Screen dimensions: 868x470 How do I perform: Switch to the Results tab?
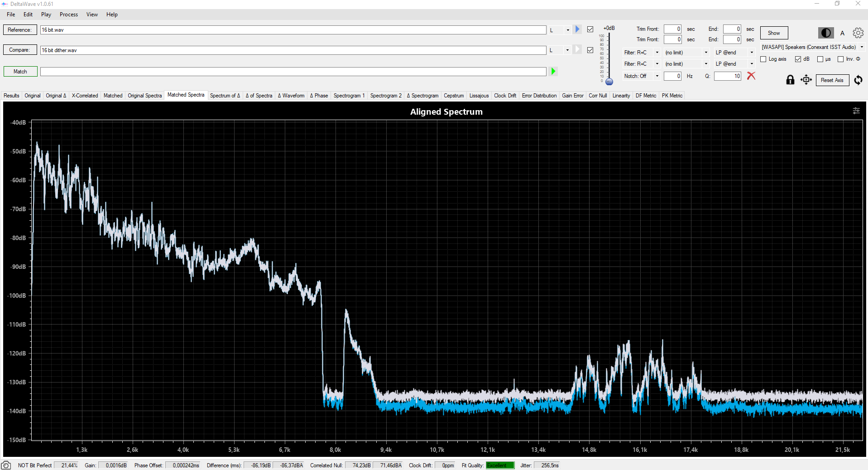coord(11,96)
